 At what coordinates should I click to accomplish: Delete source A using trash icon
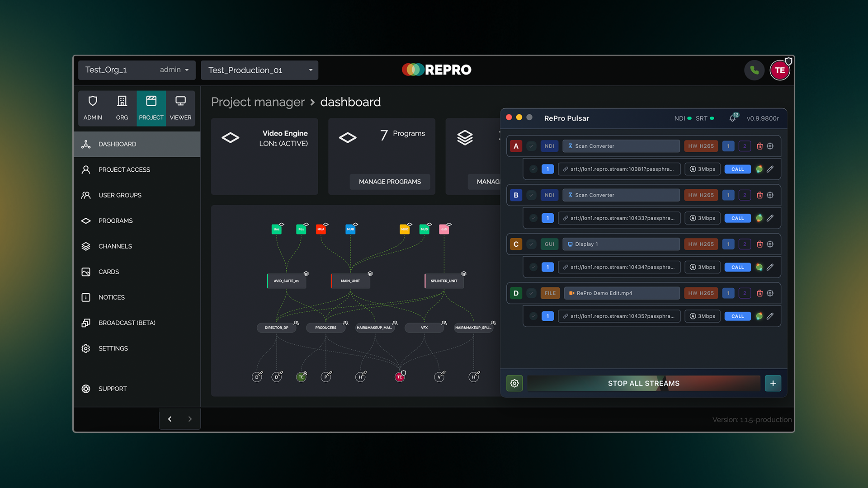pos(759,146)
